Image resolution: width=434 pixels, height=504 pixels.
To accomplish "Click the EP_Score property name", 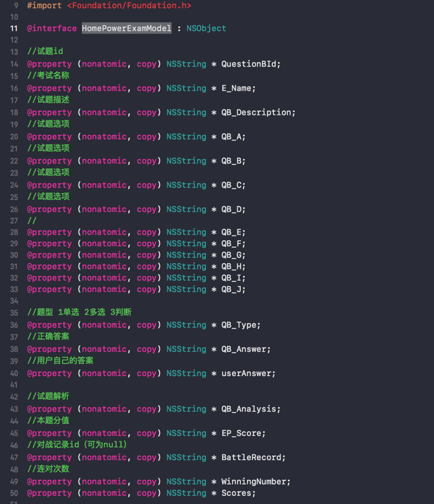I will click(x=241, y=433).
